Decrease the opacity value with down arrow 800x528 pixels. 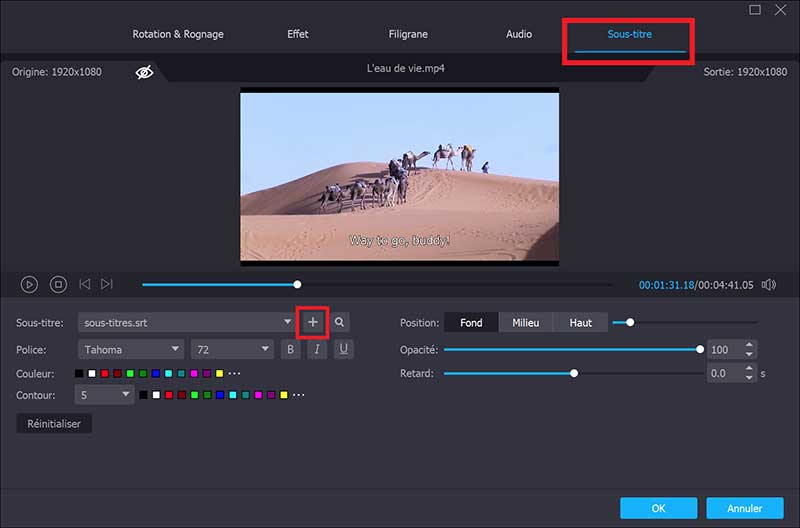point(749,354)
